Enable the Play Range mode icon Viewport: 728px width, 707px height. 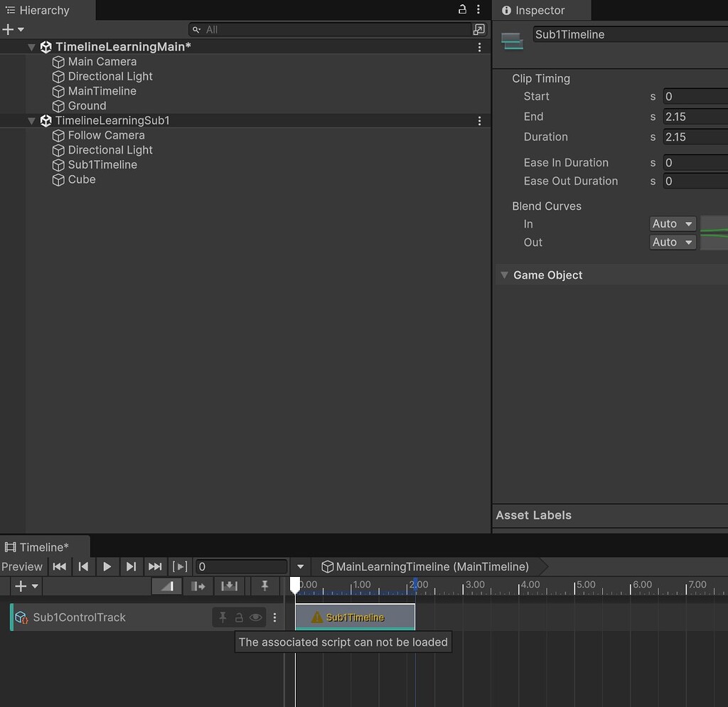pos(179,566)
